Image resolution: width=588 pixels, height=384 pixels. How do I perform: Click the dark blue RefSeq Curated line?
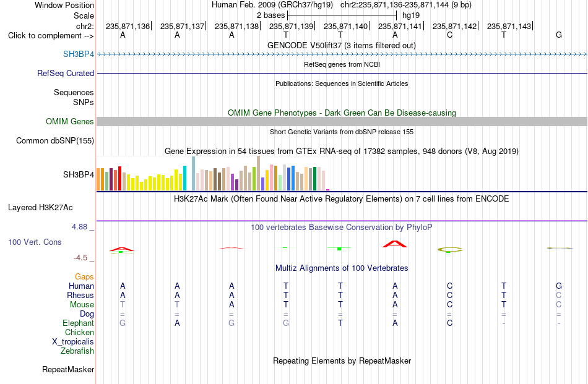(x=342, y=73)
